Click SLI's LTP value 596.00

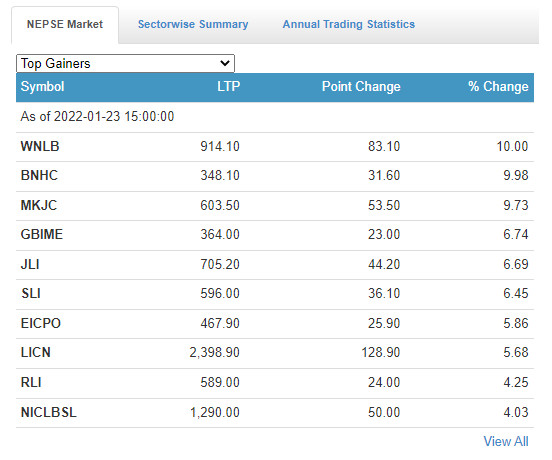tap(220, 293)
